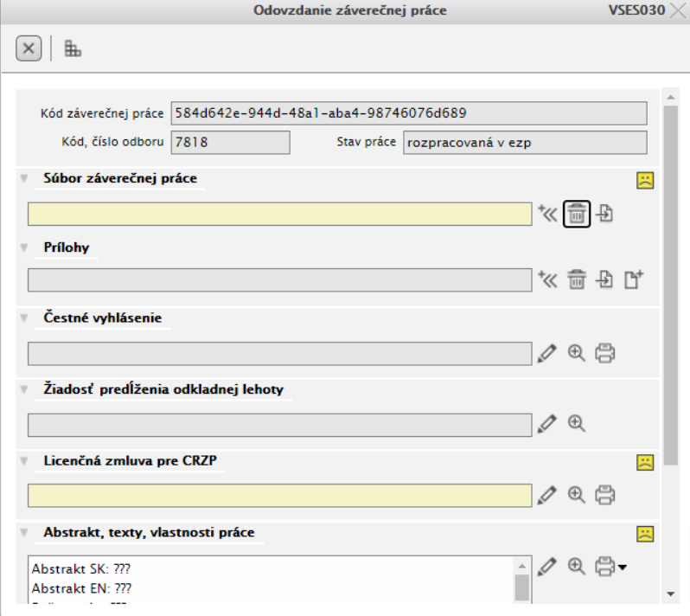Screen dimensions: 690x616
Task: Print the Licenčná zmluva pre CRZP
Action: (x=605, y=495)
